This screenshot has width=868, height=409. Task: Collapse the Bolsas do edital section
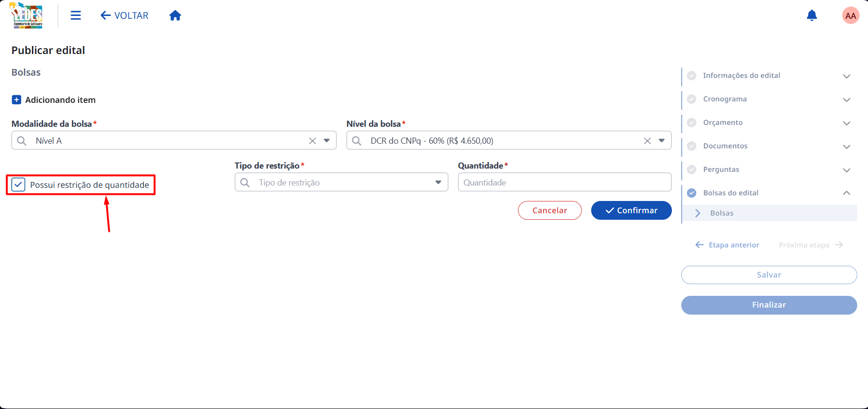pyautogui.click(x=846, y=193)
